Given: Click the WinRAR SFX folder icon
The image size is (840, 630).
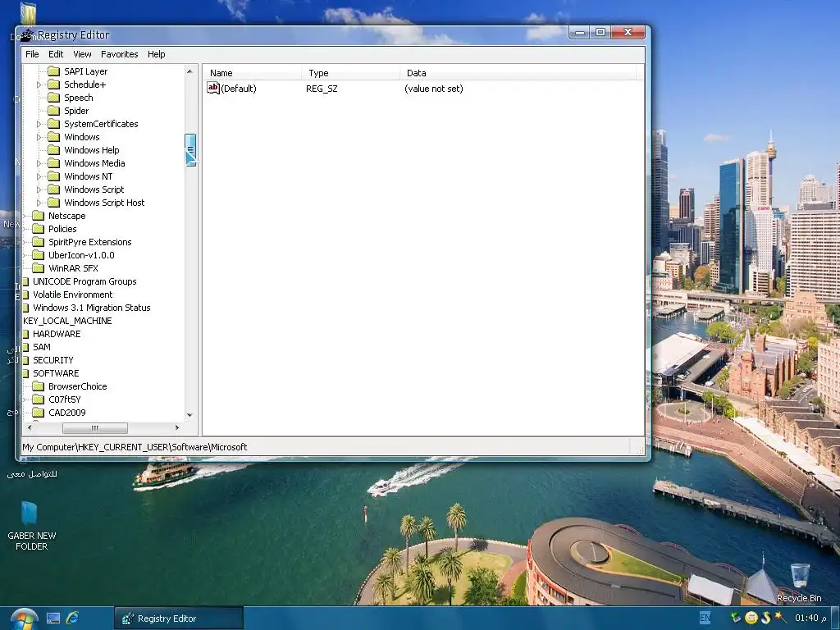Looking at the screenshot, I should (38, 268).
